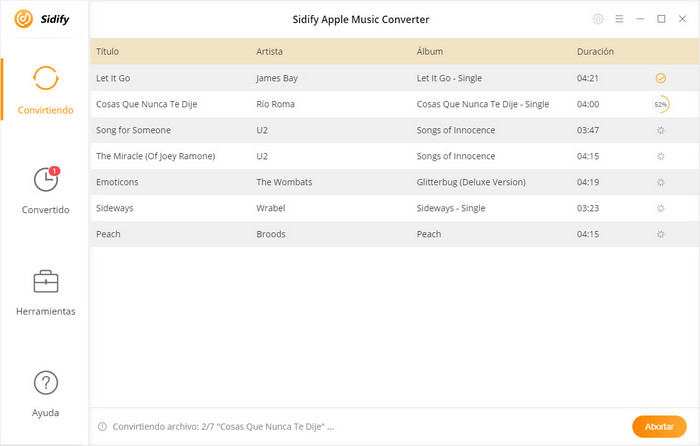Click the Duración column header
This screenshot has width=700, height=446.
point(595,51)
